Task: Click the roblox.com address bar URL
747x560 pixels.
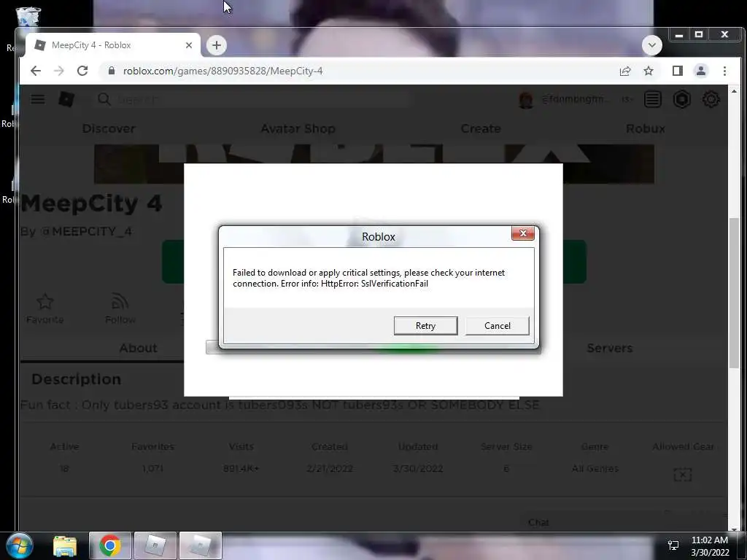Action: tap(222, 71)
